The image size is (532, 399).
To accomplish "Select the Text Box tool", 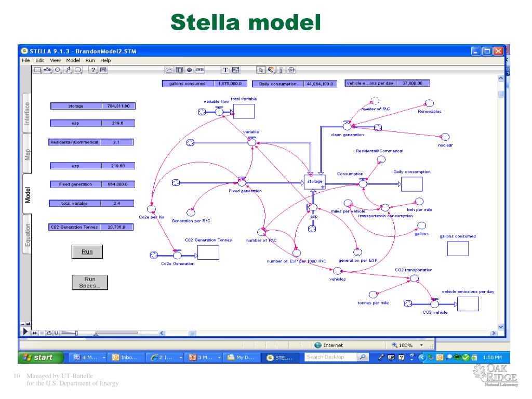I will [x=225, y=70].
